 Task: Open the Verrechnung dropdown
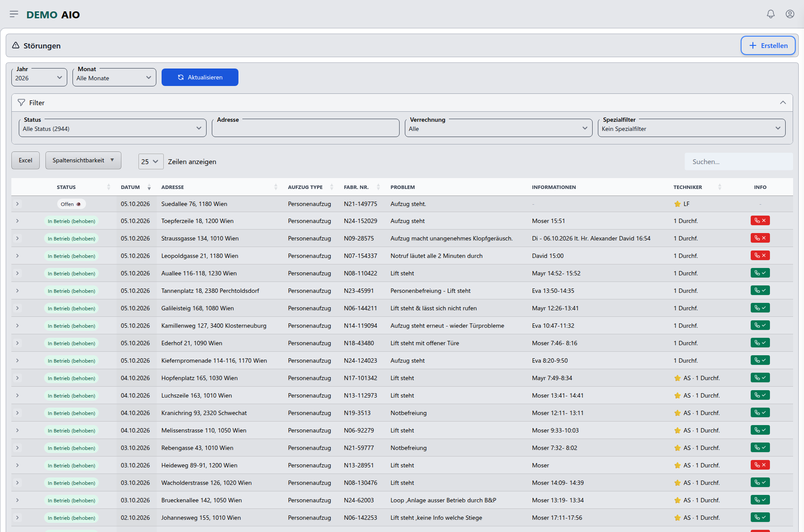(x=499, y=128)
